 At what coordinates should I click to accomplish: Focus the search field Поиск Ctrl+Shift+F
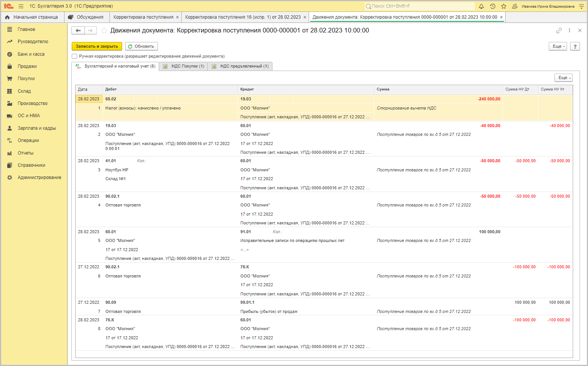[x=420, y=6]
